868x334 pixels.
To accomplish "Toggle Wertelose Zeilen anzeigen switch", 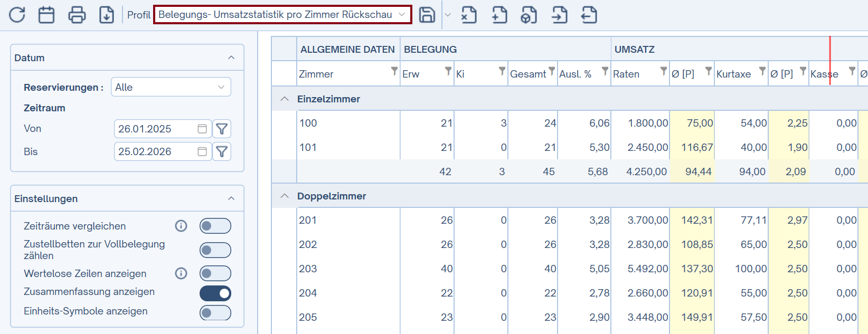I will pos(215,273).
